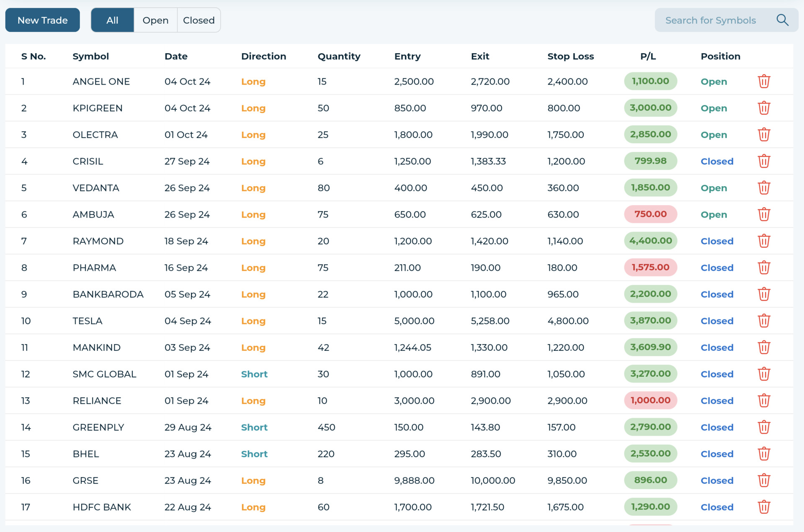Click Open position for VEDANTA

click(x=714, y=188)
